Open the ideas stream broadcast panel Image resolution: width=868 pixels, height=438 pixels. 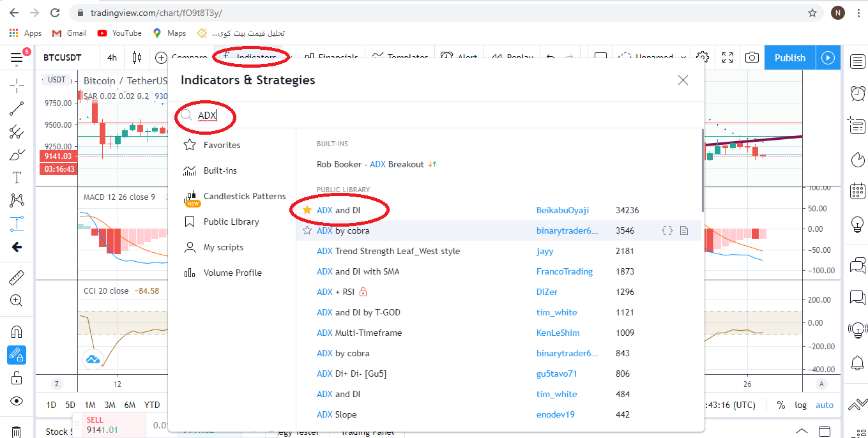(x=858, y=330)
